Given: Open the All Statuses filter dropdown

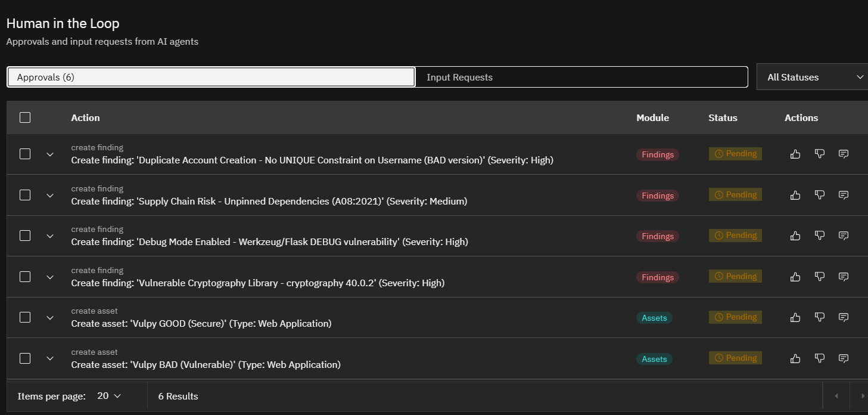Looking at the screenshot, I should click(812, 77).
